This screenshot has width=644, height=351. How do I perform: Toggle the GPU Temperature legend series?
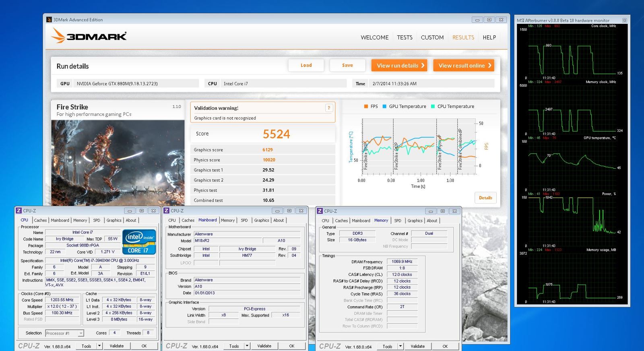[x=404, y=106]
